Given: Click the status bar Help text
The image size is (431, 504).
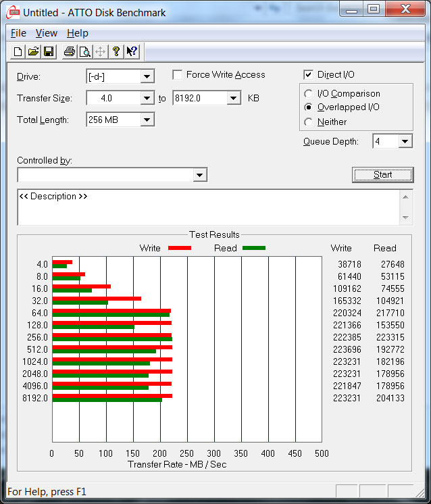Looking at the screenshot, I should (x=47, y=492).
